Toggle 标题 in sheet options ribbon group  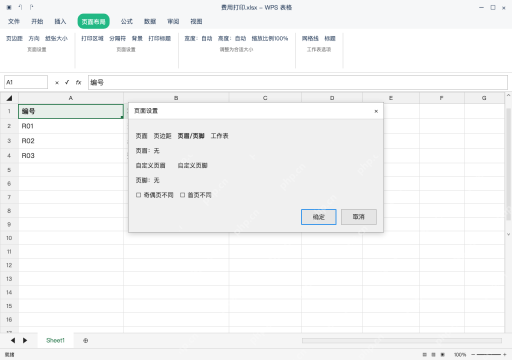point(330,38)
